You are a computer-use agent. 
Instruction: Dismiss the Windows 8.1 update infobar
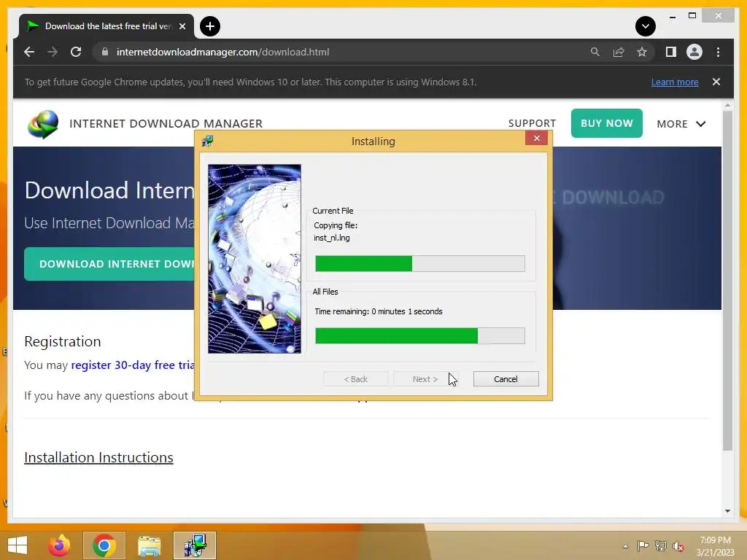click(x=716, y=82)
